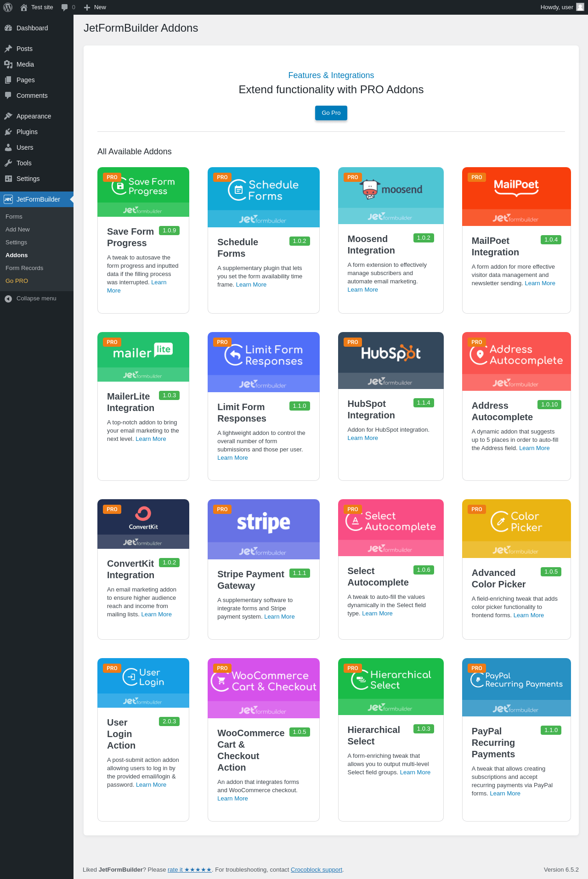Click the WordPress logo icon
588x879 pixels.
coord(8,7)
